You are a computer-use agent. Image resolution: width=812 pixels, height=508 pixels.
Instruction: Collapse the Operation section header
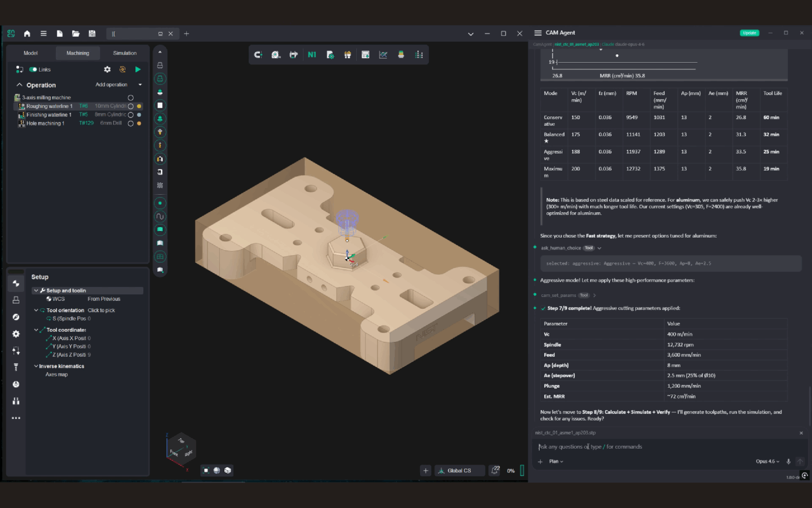pos(20,85)
